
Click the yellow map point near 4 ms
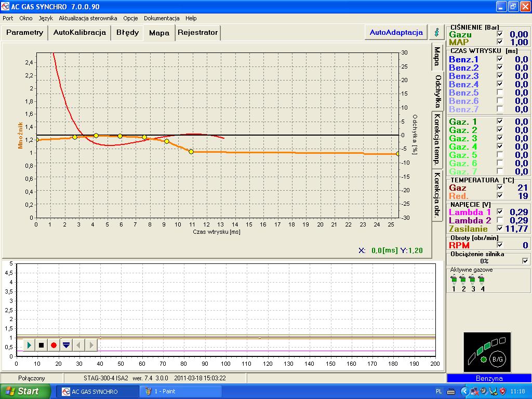(x=96, y=136)
